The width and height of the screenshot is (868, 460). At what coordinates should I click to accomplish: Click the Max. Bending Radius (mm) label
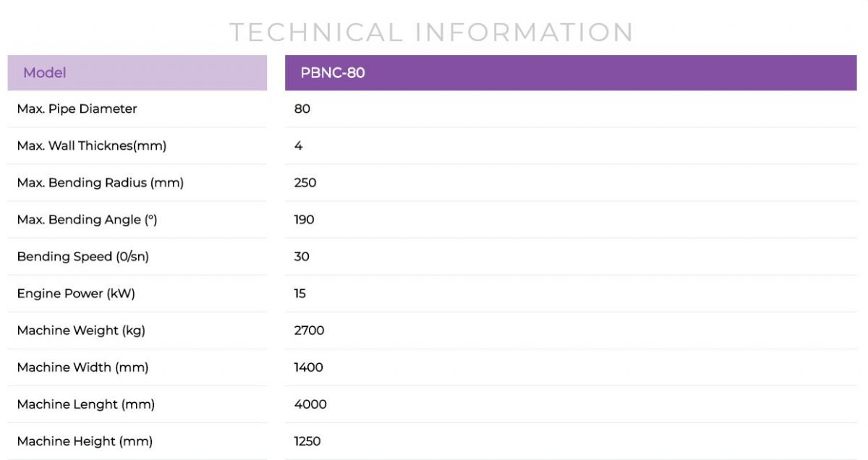101,183
